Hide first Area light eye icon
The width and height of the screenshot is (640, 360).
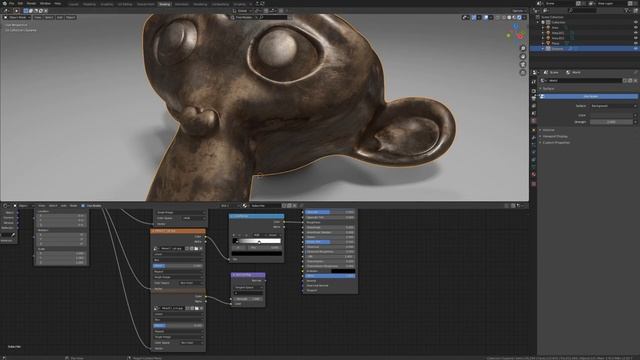pos(636,27)
